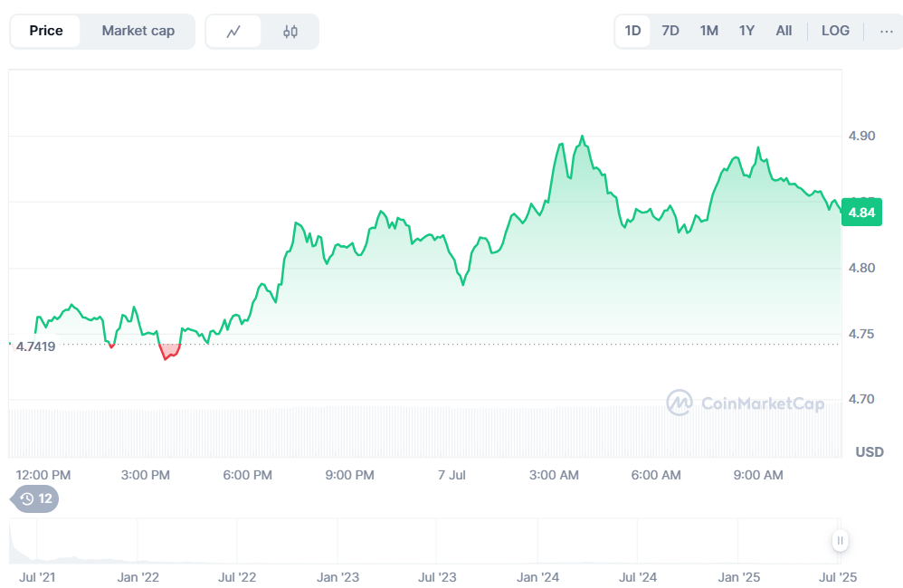Click the history clock icon badge
903x588 pixels.
pyautogui.click(x=34, y=498)
